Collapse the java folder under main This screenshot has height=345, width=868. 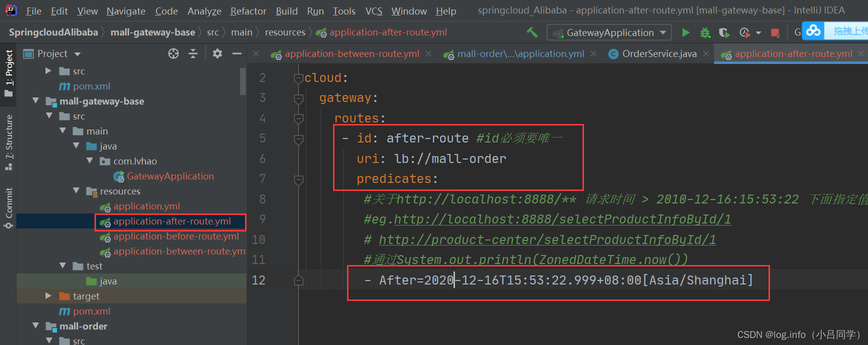(x=76, y=146)
